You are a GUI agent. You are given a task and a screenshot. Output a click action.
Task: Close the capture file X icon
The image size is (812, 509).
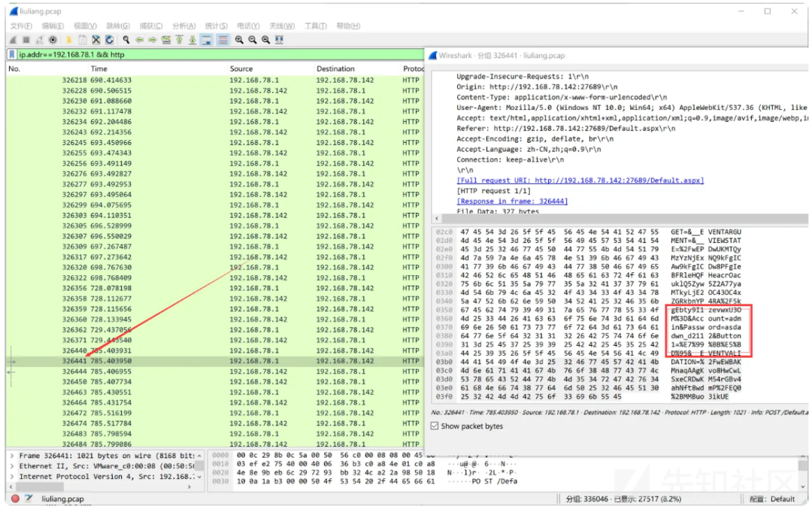[x=95, y=40]
